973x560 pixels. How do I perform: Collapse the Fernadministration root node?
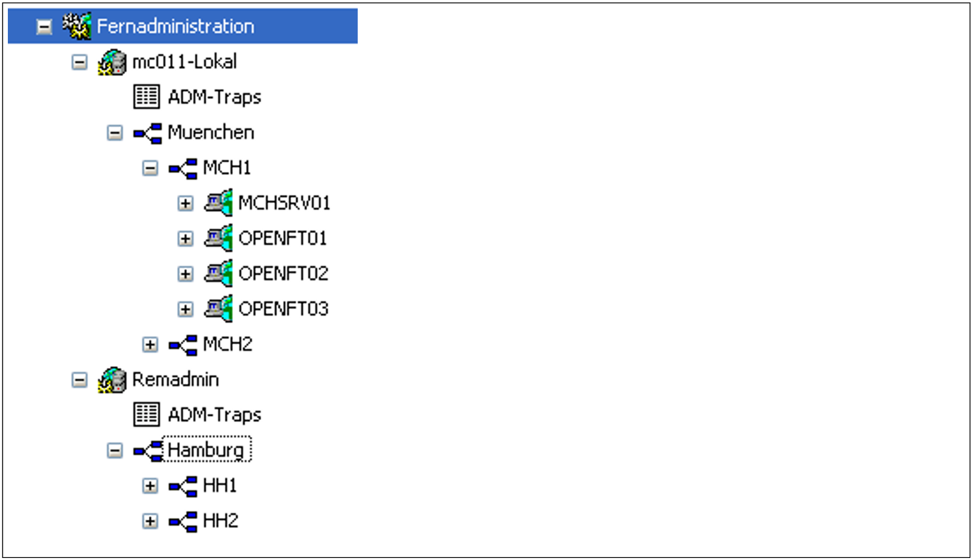(44, 26)
